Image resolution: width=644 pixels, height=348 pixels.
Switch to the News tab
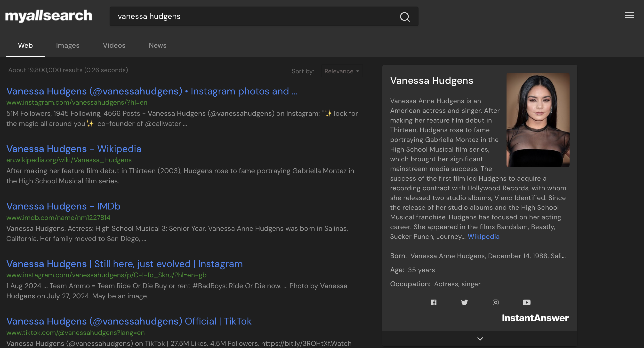[158, 46]
